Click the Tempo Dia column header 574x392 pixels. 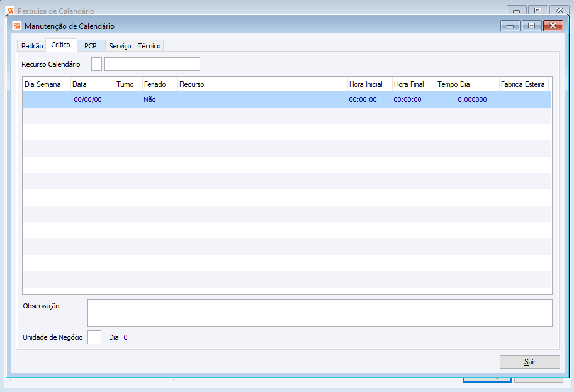click(x=467, y=84)
